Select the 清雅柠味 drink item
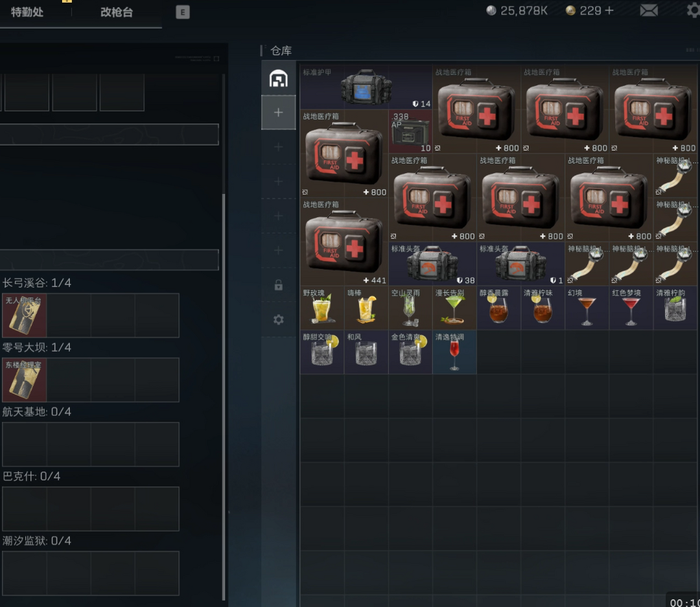700x607 pixels. coord(543,308)
